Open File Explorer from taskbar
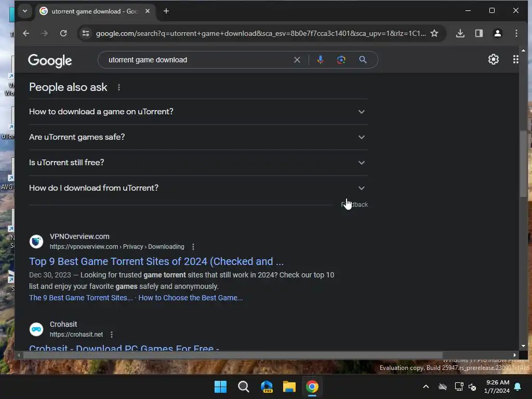This screenshot has height=399, width=532. (x=289, y=387)
